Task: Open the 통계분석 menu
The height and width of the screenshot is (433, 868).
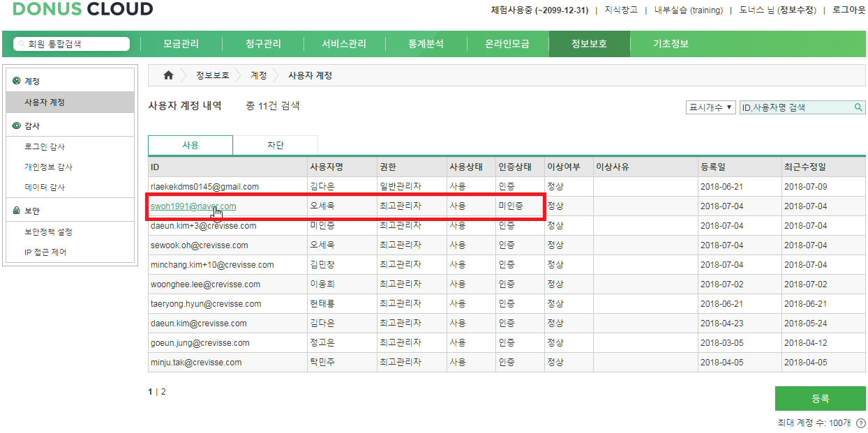Action: (x=426, y=43)
